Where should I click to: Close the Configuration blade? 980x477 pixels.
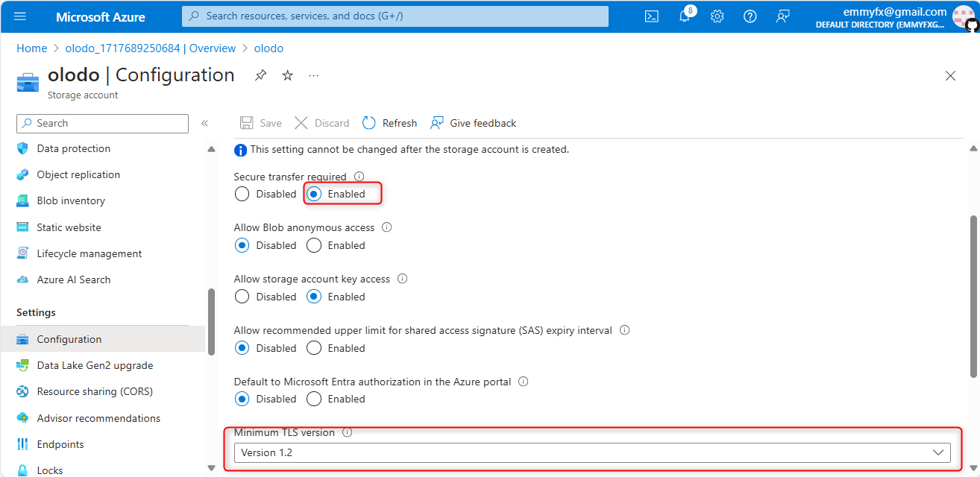tap(950, 75)
